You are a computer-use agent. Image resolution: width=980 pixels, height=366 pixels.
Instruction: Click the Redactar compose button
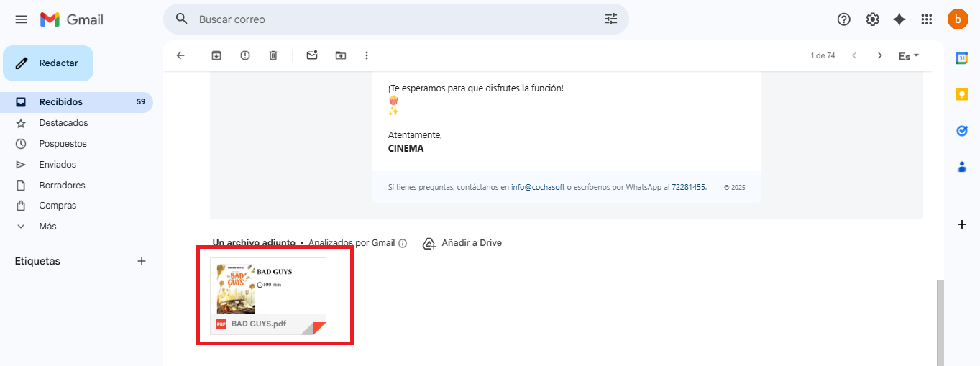point(49,63)
